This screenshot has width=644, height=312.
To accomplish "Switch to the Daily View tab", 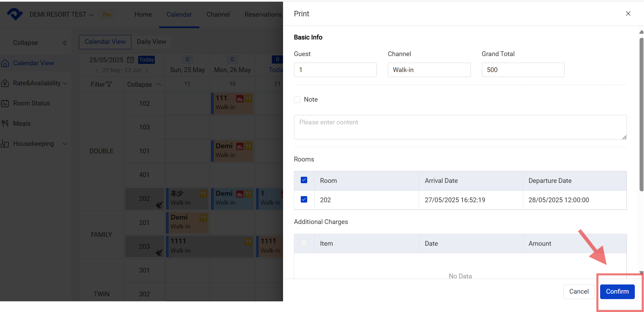I will coord(151,42).
